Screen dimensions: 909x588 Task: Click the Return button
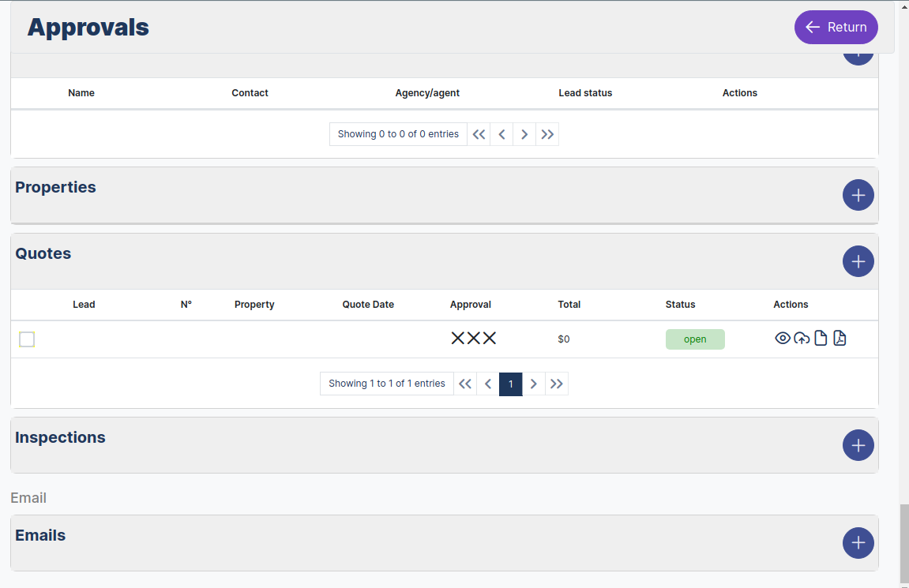(836, 27)
